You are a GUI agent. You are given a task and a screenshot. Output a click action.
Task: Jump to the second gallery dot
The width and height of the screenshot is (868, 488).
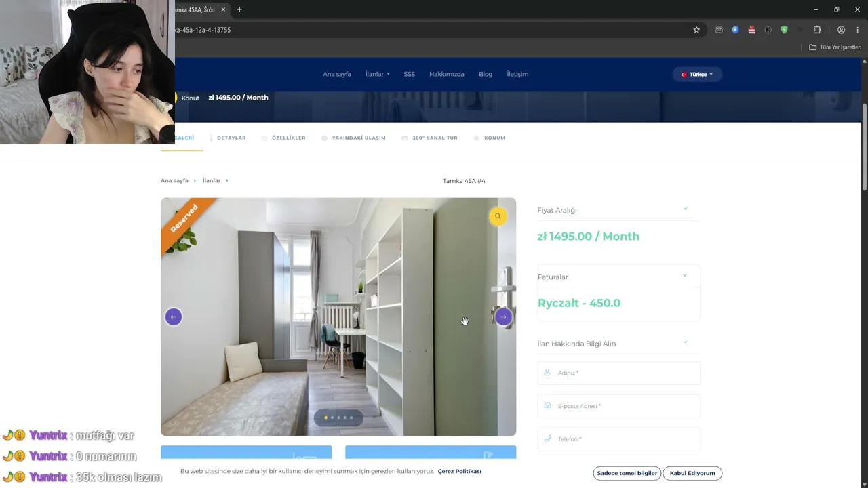[x=332, y=418]
